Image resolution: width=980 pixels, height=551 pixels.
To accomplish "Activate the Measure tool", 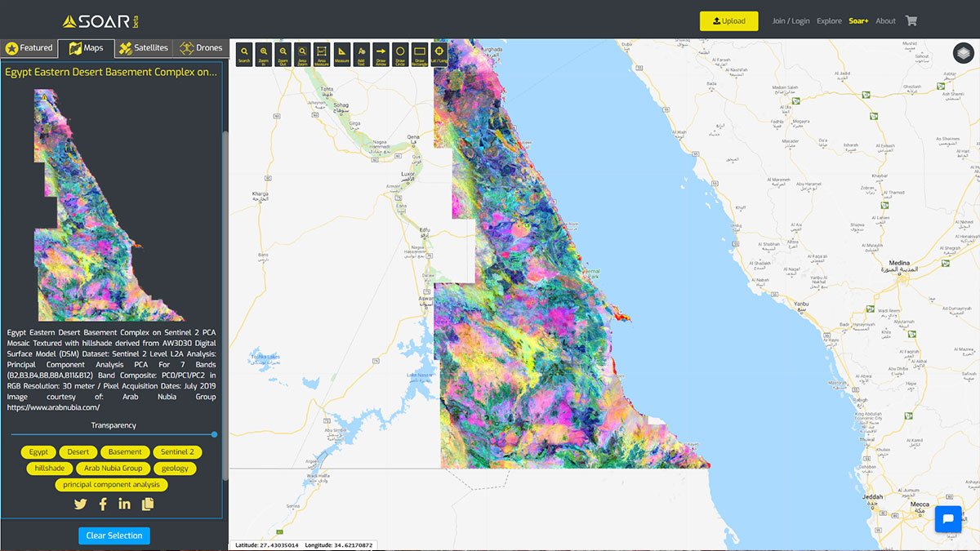I will point(341,54).
